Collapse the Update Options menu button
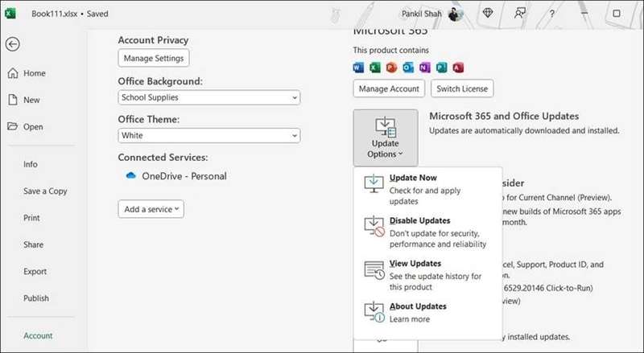 pyautogui.click(x=385, y=138)
